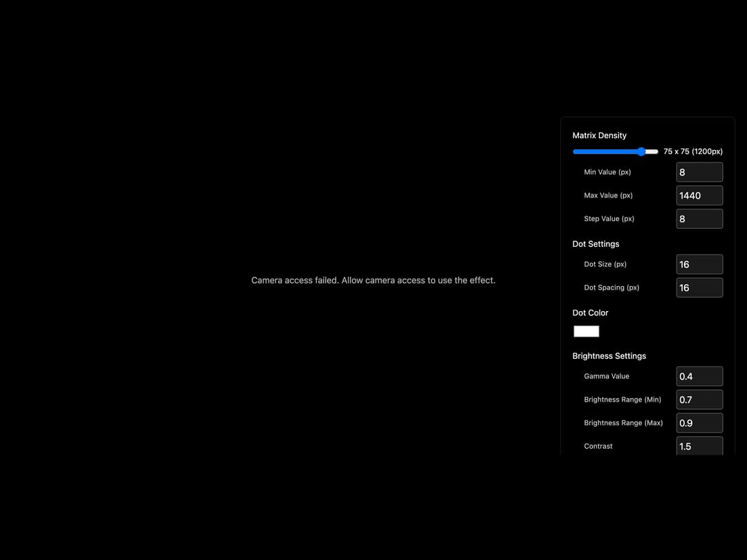This screenshot has height=560, width=747.
Task: Click the "Brightness Range (Max)" label
Action: [x=623, y=423]
